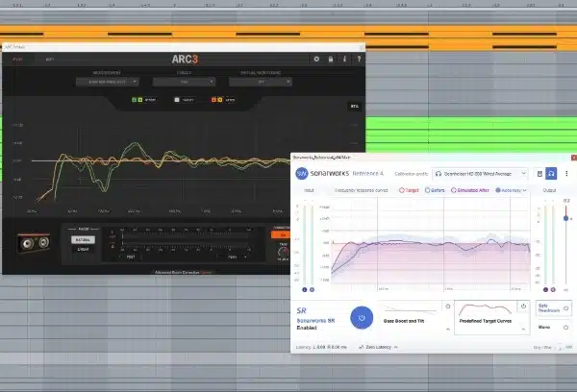Toggle second orange After checkbox in ARC3
Screen dimensions: 577x392
219,100
